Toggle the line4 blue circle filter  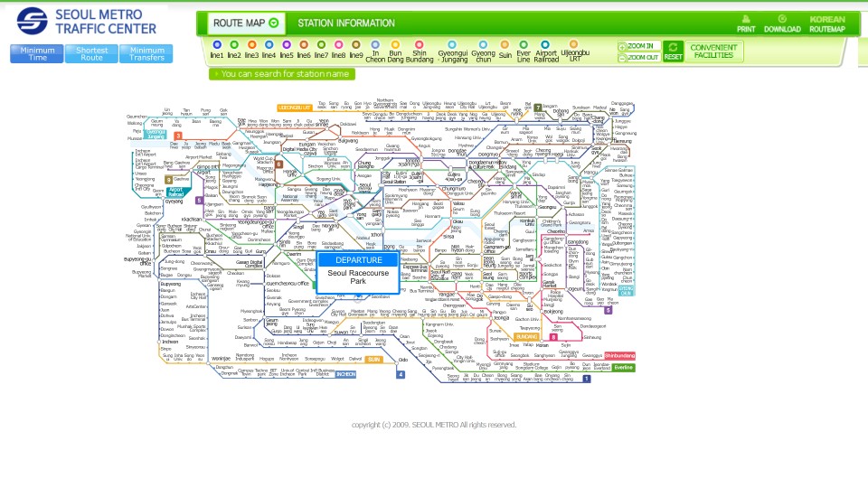pos(269,45)
